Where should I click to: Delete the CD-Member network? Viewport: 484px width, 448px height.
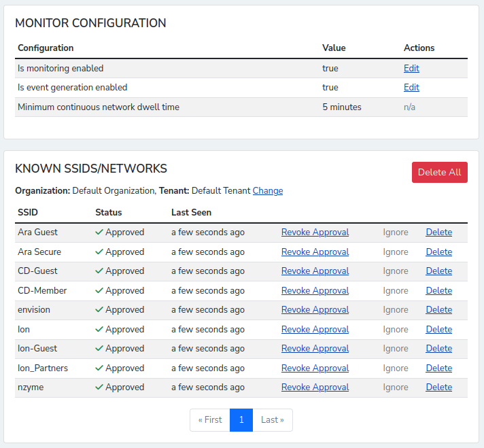tap(439, 291)
